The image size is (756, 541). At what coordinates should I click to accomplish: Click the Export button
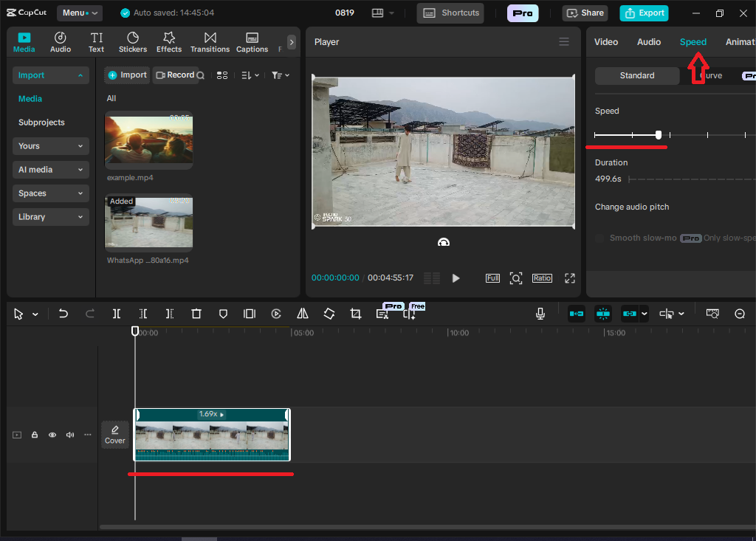(645, 13)
